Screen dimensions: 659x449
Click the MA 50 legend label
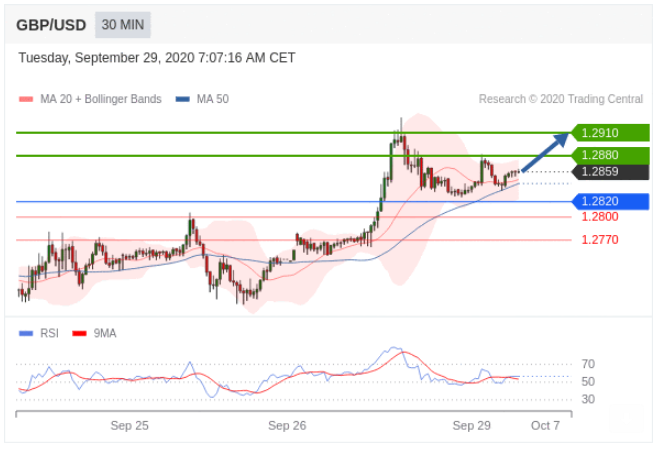[213, 99]
